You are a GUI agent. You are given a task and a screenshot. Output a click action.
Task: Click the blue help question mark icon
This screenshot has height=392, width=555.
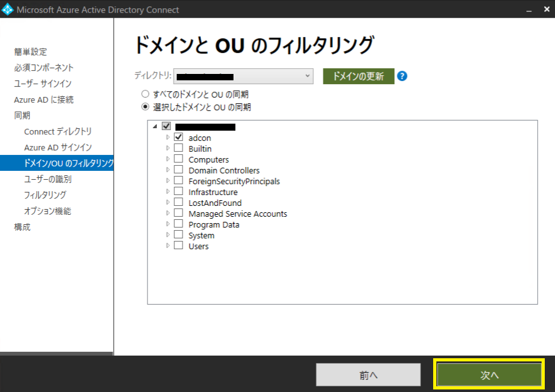[x=402, y=76]
